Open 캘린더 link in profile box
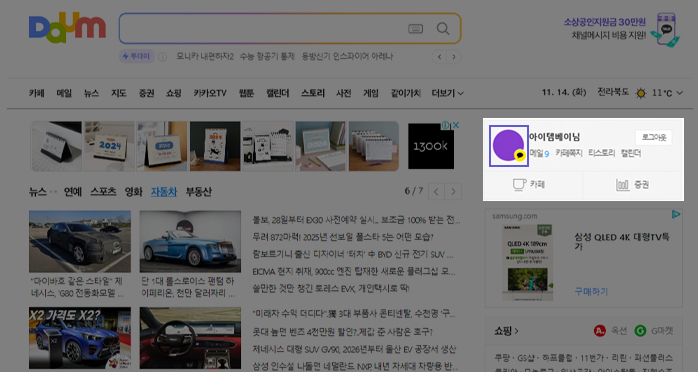The width and height of the screenshot is (698, 372). [x=631, y=153]
